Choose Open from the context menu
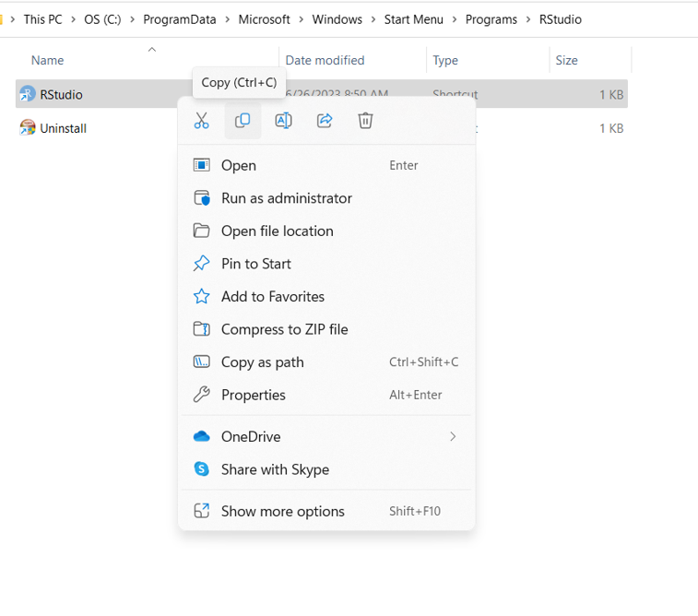 click(x=239, y=165)
